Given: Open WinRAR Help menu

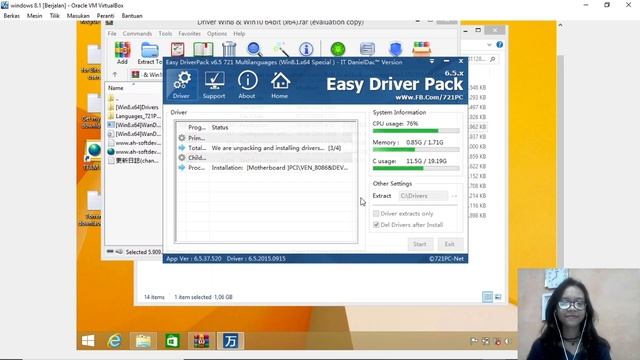Looking at the screenshot, I should pyautogui.click(x=239, y=33).
